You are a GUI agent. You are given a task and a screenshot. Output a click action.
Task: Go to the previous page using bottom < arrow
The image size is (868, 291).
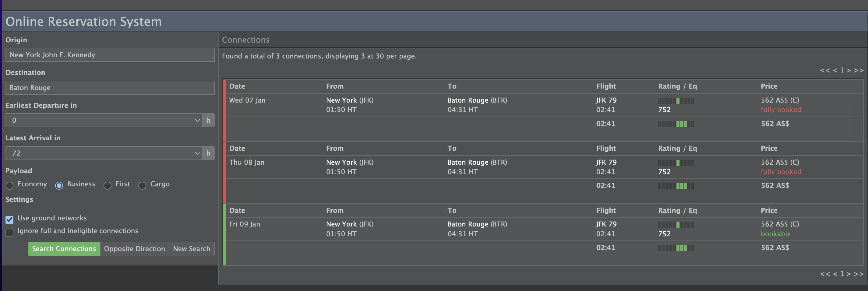[835, 274]
